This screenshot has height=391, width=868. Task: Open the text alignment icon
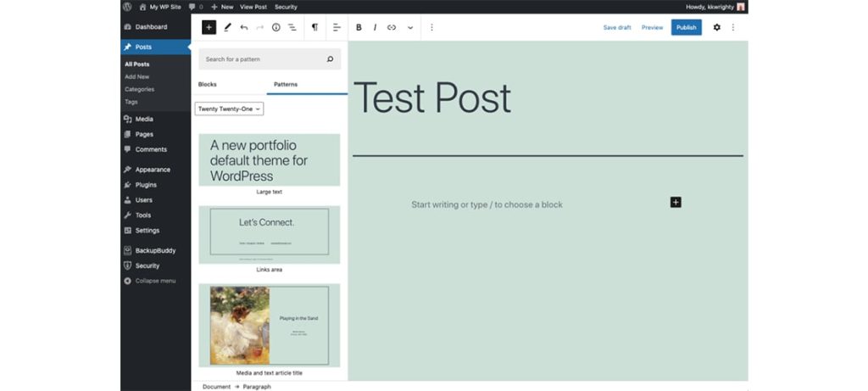coord(337,27)
